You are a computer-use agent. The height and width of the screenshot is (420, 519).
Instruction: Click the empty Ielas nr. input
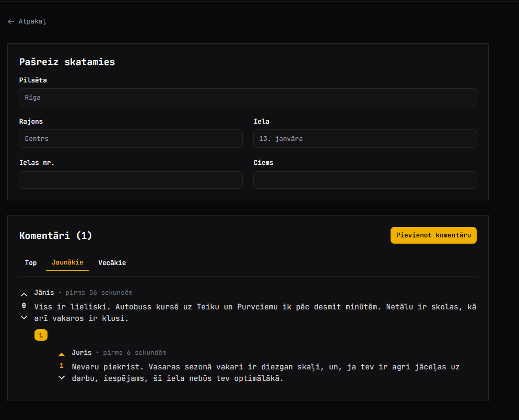pyautogui.click(x=131, y=180)
